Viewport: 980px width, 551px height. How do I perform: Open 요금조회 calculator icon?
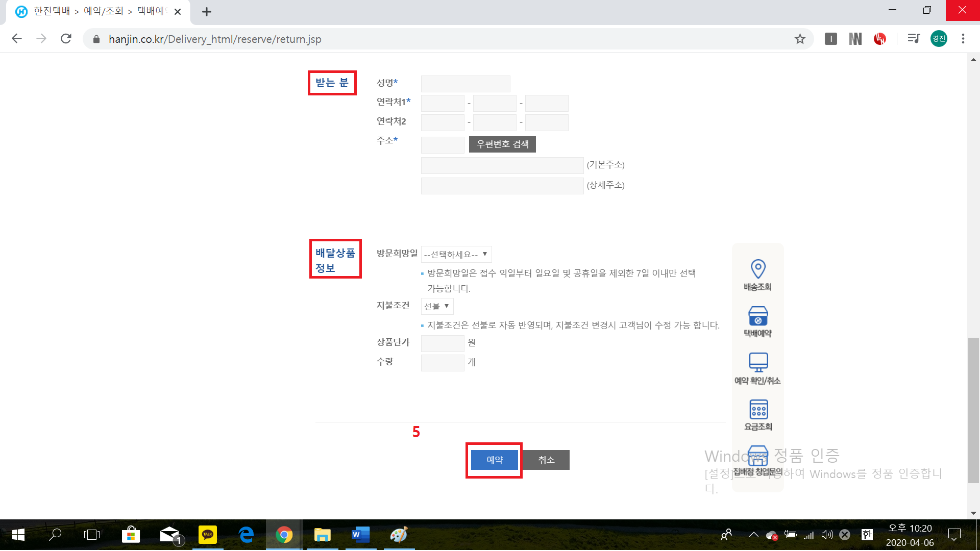tap(758, 409)
